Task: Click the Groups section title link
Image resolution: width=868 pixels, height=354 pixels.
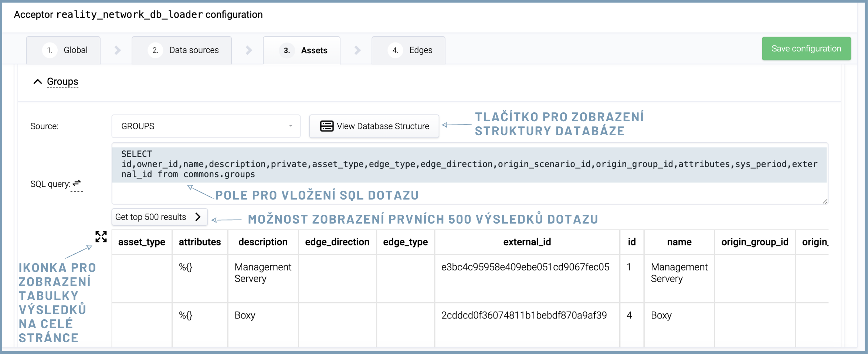Action: click(62, 82)
